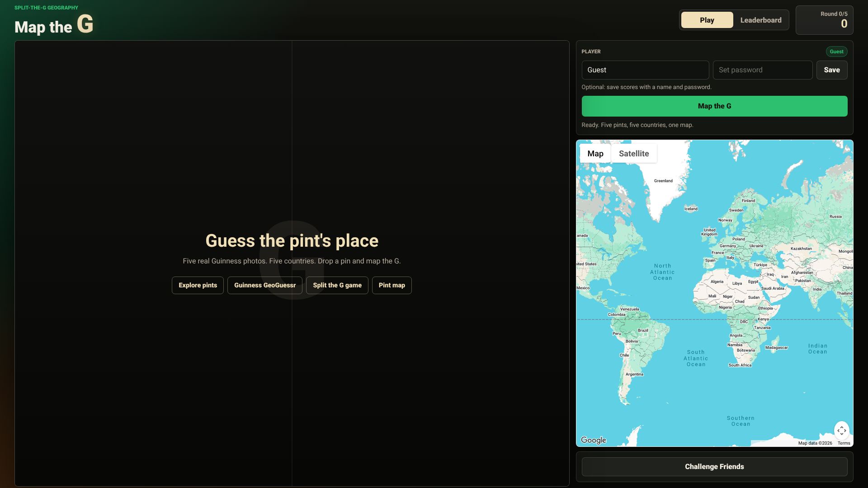Select the Map view type

pyautogui.click(x=595, y=154)
